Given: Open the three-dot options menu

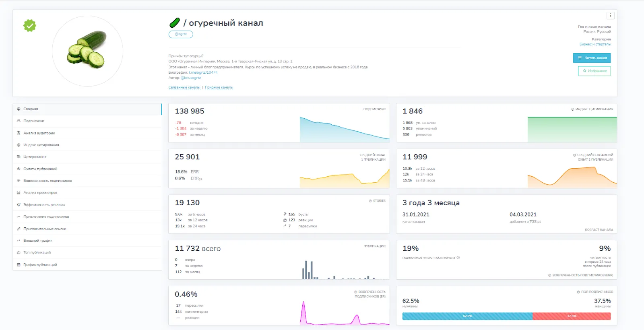Looking at the screenshot, I should click(x=611, y=15).
